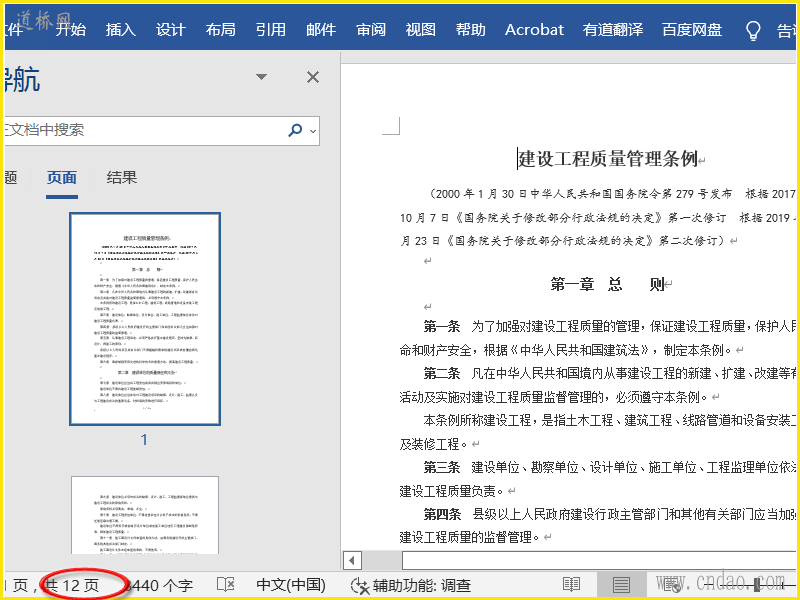Click the line starting 10 月 7 日

pyautogui.click(x=597, y=218)
